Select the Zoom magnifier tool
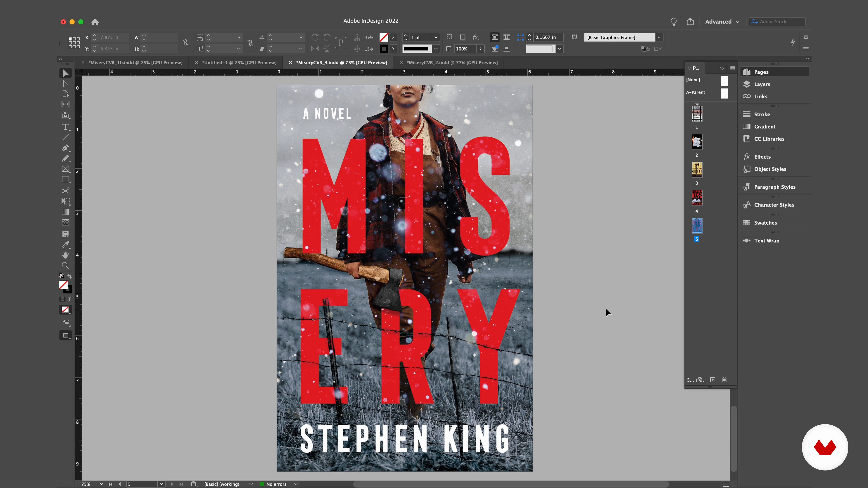The width and height of the screenshot is (868, 488). [x=65, y=265]
